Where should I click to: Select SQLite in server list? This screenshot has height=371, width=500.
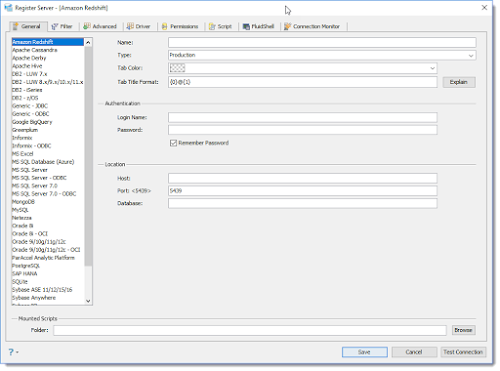pyautogui.click(x=48, y=282)
